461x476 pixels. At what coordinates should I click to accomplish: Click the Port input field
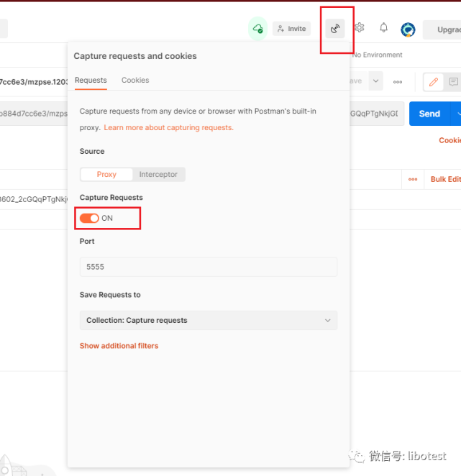click(209, 267)
